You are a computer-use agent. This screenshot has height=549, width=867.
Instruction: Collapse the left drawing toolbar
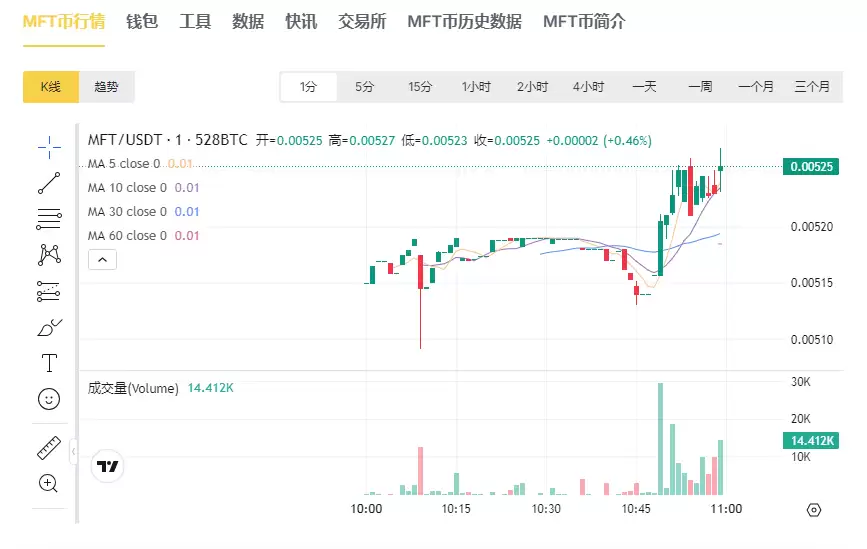coord(73,454)
